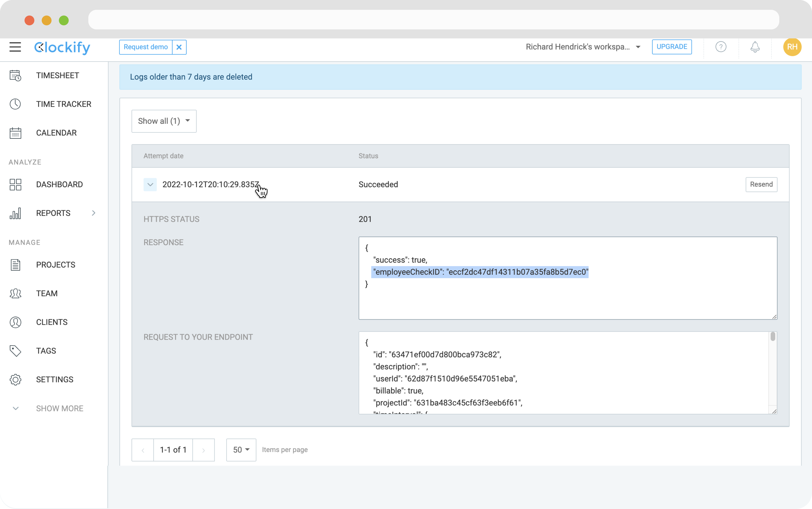Screen dimensions: 812x509
Task: Click inside the request endpoint text area
Action: 568,373
